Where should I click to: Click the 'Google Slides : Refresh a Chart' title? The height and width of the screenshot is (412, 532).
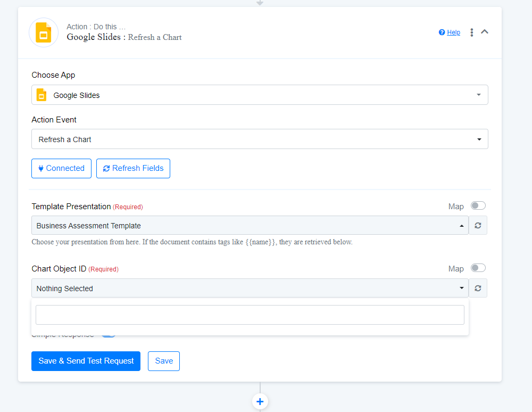tap(124, 37)
